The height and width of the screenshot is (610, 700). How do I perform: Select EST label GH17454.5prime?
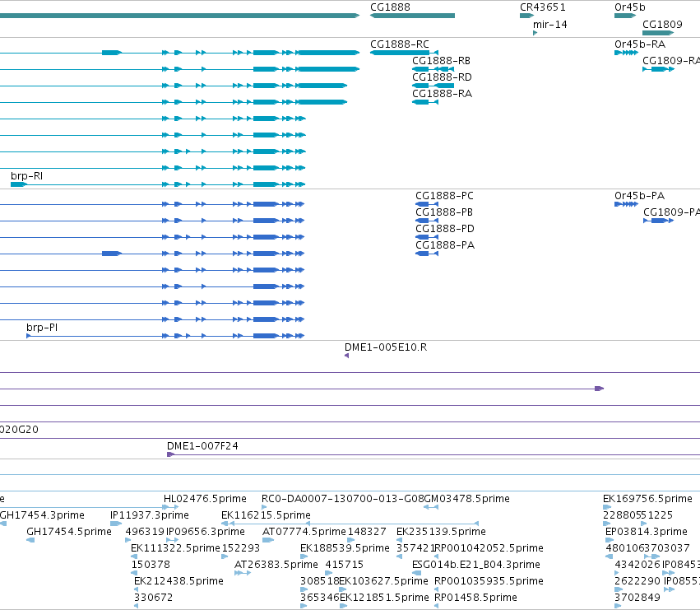coord(69,532)
